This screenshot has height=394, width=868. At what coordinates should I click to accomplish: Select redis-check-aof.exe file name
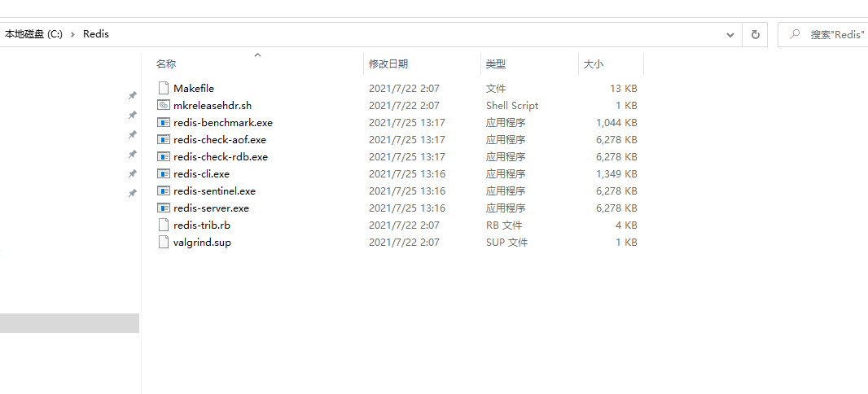tap(220, 139)
